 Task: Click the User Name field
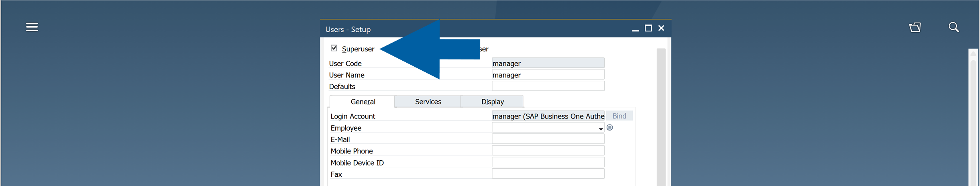548,75
